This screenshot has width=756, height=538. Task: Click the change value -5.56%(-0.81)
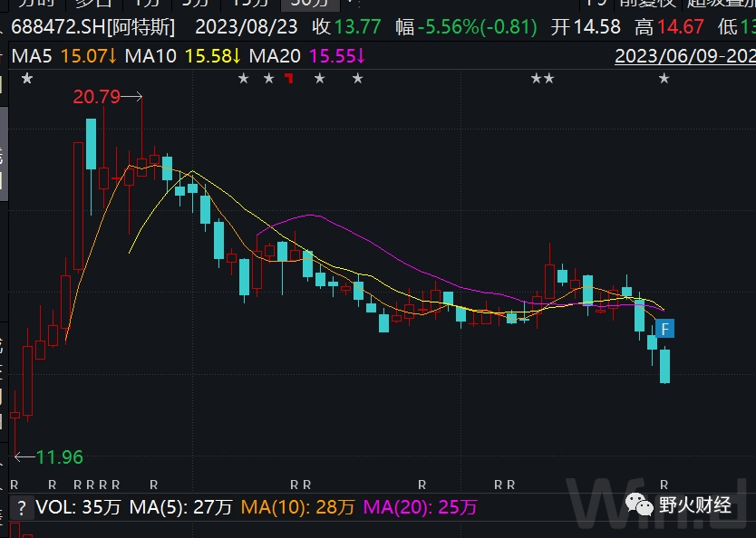point(478,27)
